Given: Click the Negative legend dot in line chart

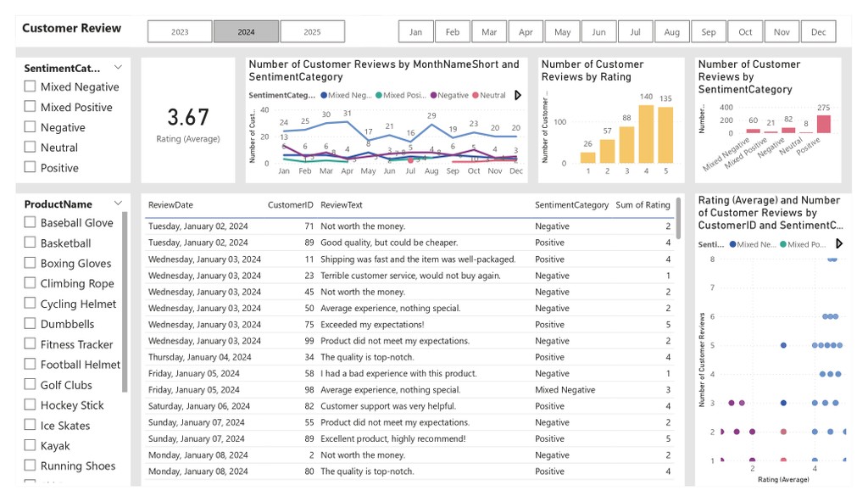Looking at the screenshot, I should [433, 95].
